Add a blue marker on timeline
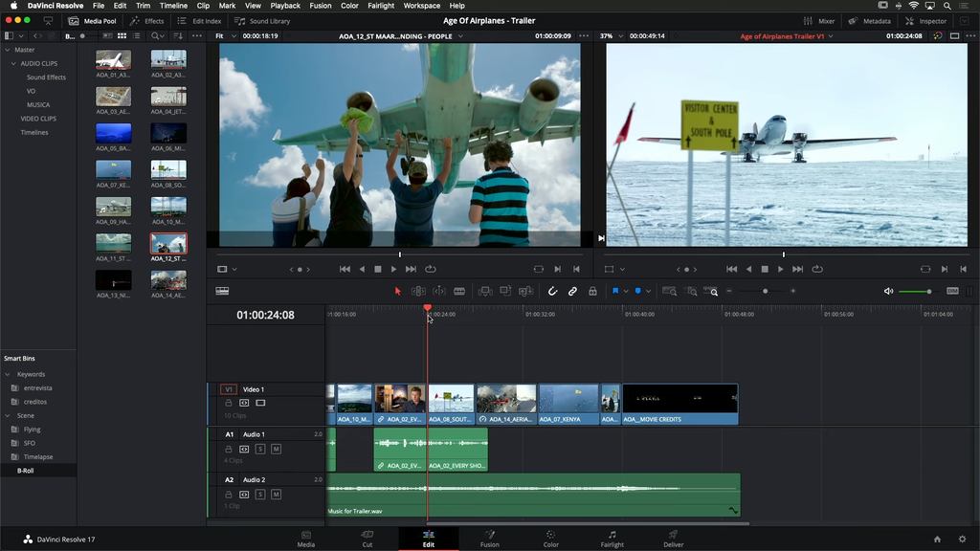Viewport: 980px width, 551px height. pos(638,291)
